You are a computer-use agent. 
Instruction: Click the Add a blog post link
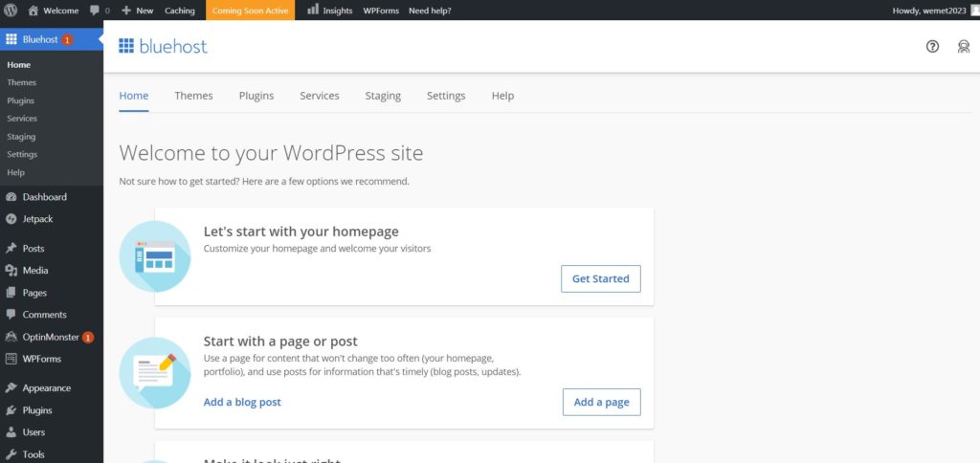click(242, 402)
